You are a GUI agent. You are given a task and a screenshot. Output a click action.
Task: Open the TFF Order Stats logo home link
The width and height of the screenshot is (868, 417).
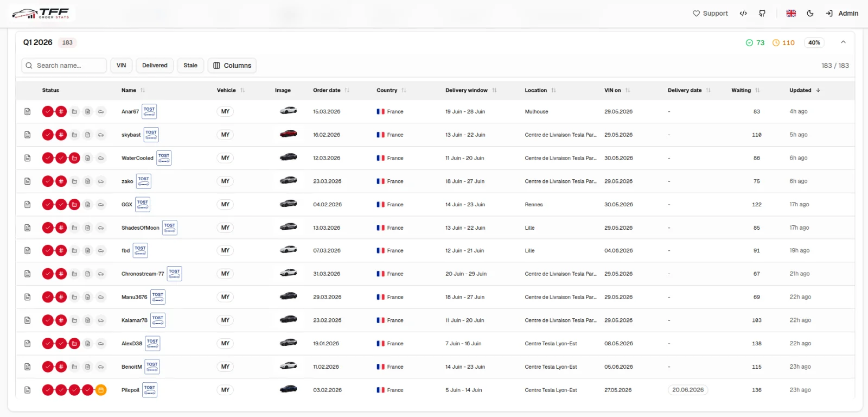tap(41, 13)
